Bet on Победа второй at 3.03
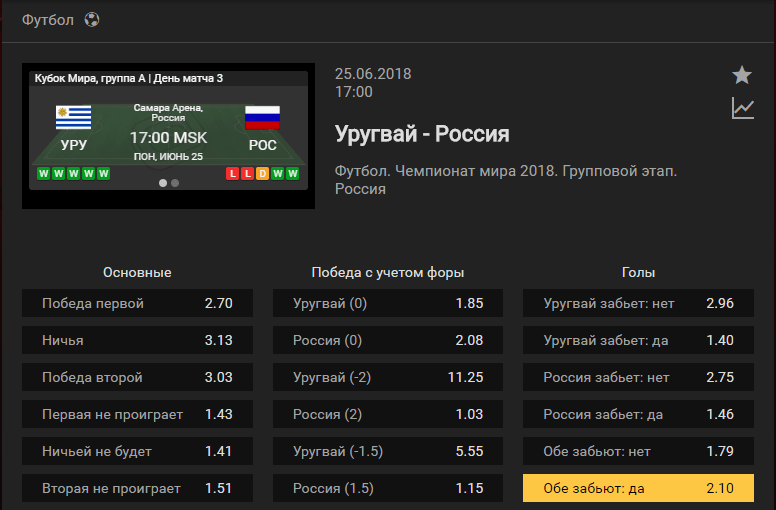 [138, 377]
